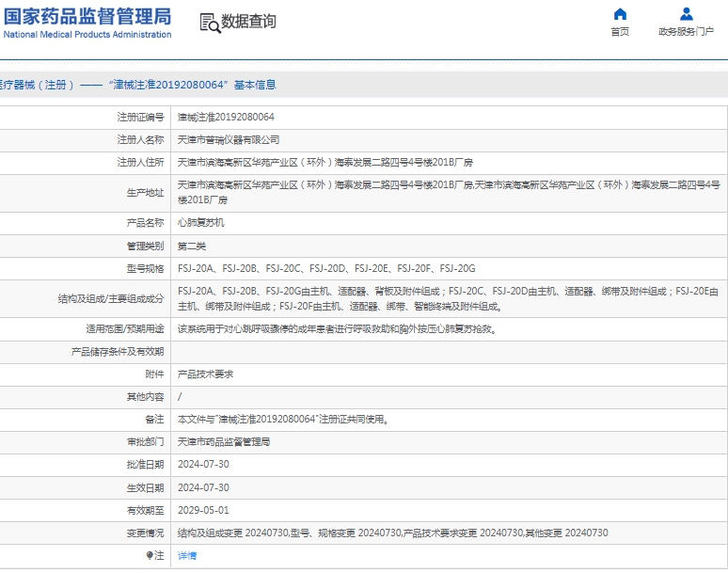The image size is (728, 573).
Task: Open the 首页 home icon
Action: point(620,14)
